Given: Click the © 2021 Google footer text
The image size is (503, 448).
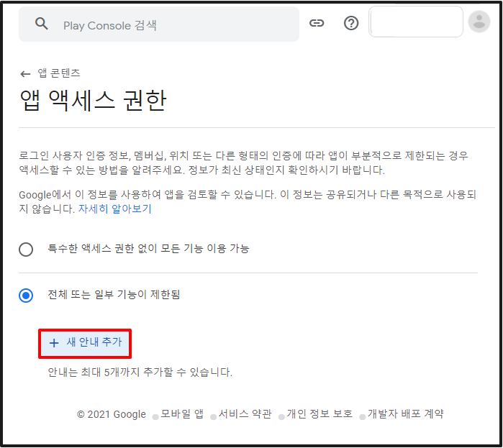Looking at the screenshot, I should 112,414.
